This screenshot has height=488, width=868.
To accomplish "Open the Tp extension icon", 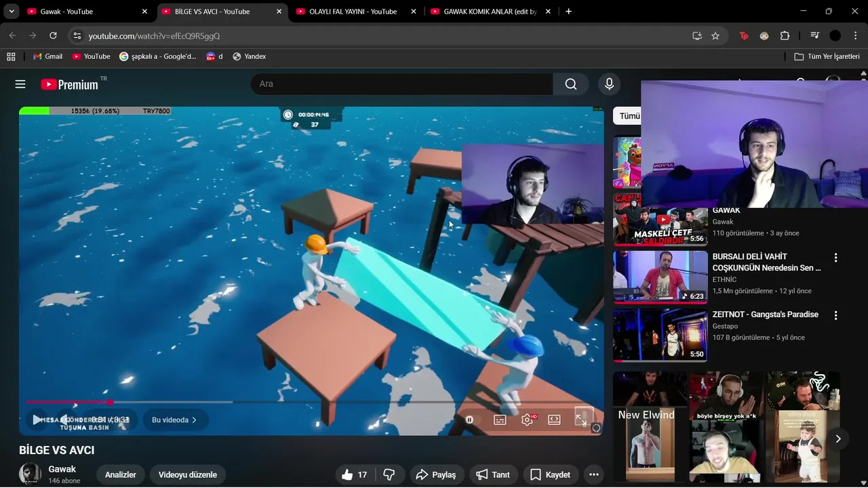I will tap(744, 36).
